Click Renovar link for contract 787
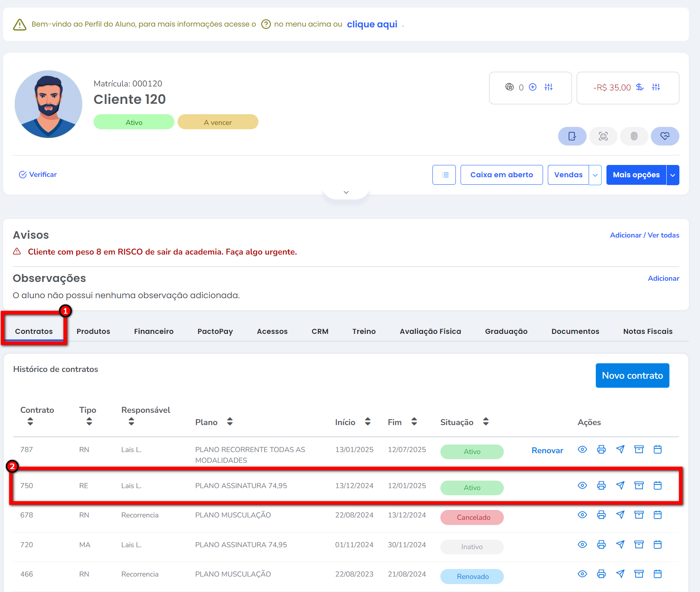Viewport: 700px width, 592px height. click(x=547, y=450)
